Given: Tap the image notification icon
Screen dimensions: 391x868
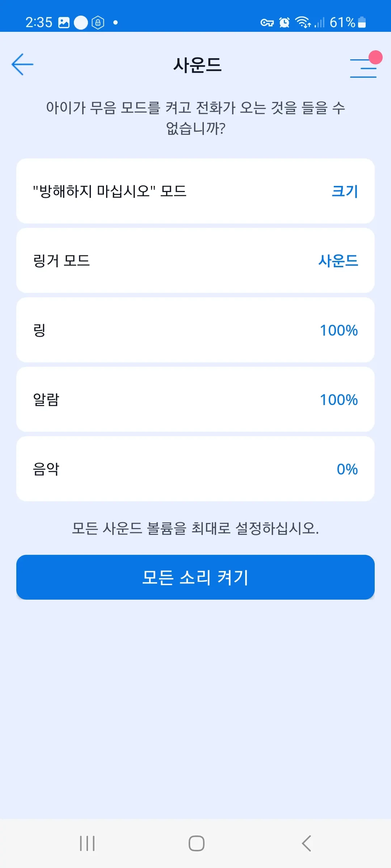Looking at the screenshot, I should pyautogui.click(x=64, y=22).
